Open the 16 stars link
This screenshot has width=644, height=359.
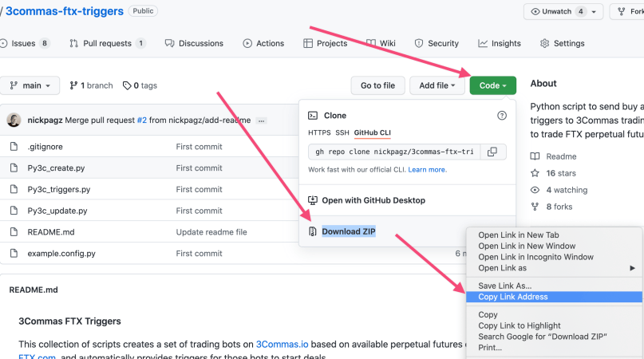553,173
